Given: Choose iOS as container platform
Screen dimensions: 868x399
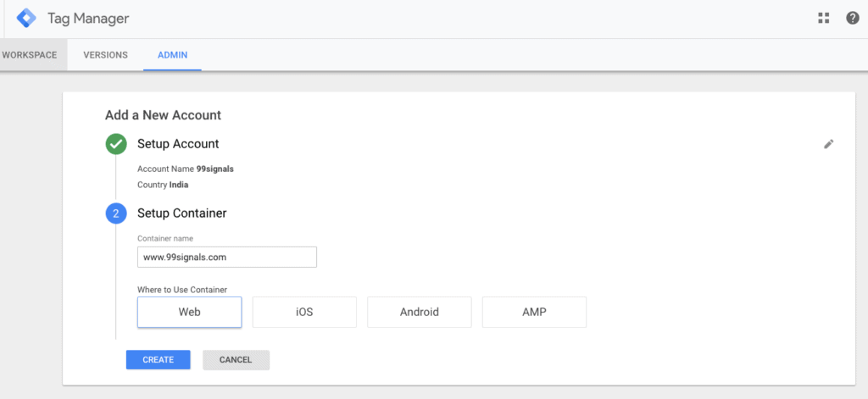Looking at the screenshot, I should coord(304,312).
